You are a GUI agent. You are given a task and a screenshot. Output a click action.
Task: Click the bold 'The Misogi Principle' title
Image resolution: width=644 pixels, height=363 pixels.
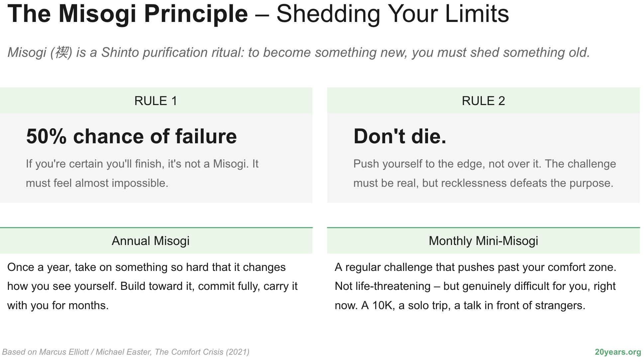coord(128,14)
